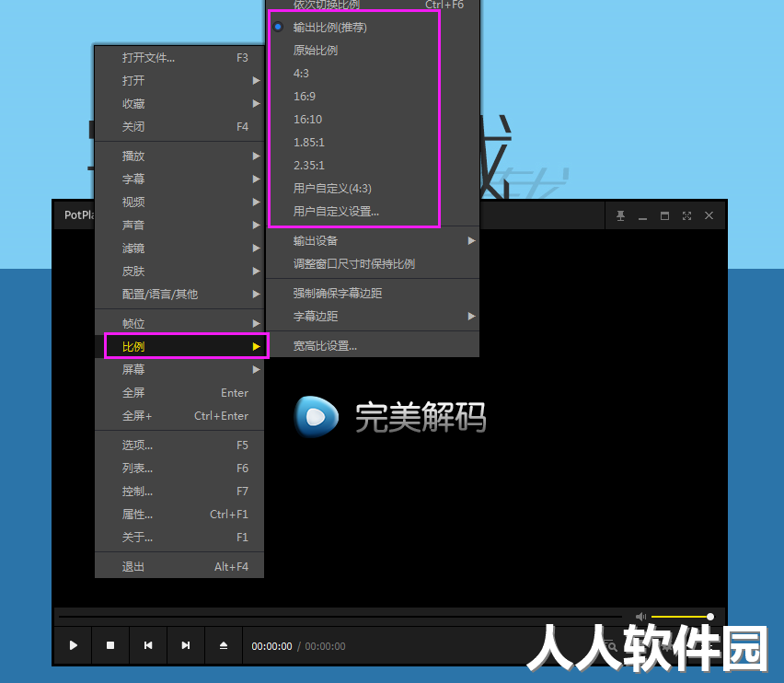Expand the 播放 submenu
Viewport: 784px width, 683px height.
(179, 156)
